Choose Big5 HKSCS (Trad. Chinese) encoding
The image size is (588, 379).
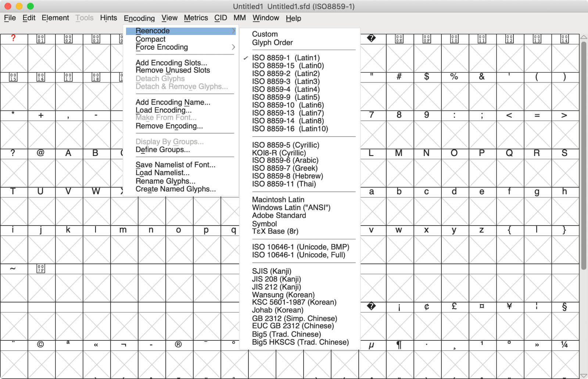pyautogui.click(x=300, y=342)
